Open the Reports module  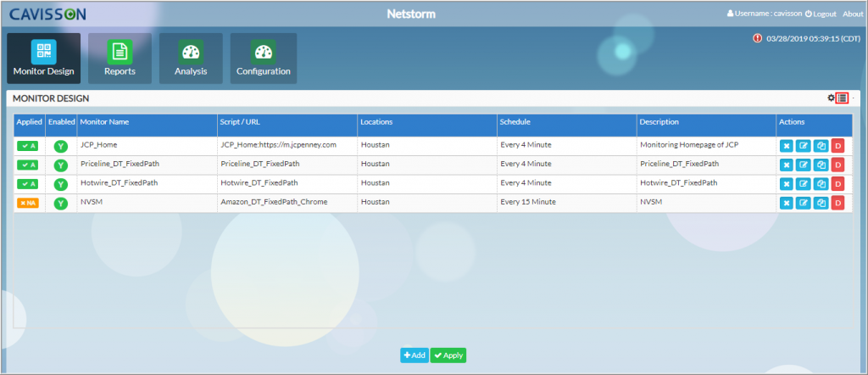click(x=120, y=59)
